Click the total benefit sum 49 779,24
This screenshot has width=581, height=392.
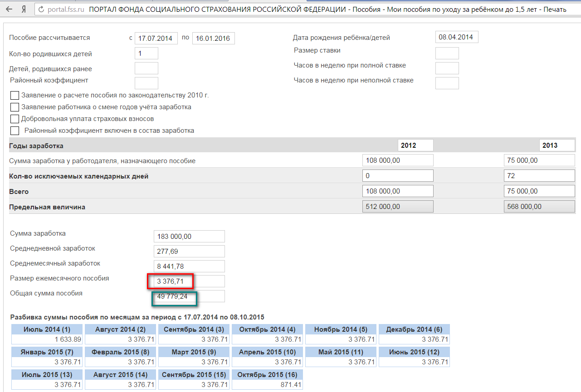coord(189,296)
